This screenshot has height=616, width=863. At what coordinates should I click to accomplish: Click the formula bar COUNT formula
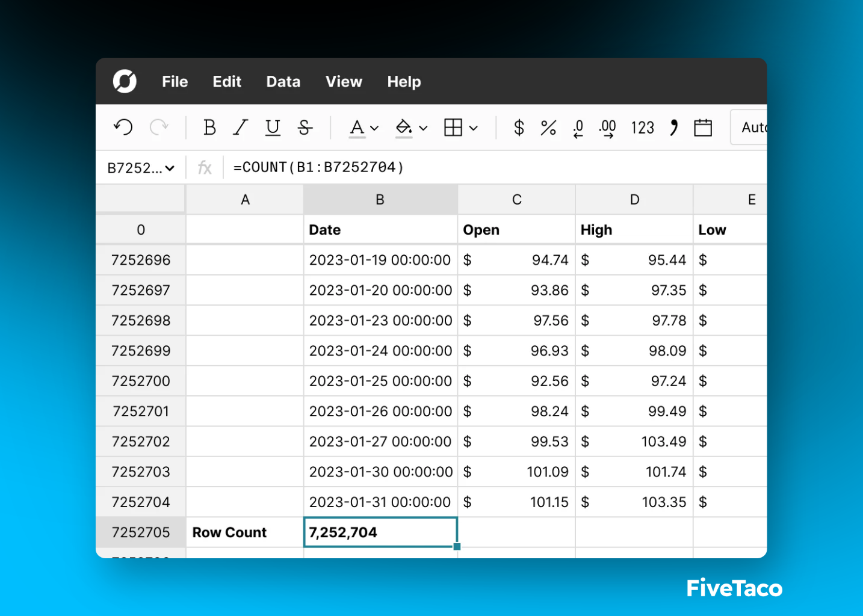(x=318, y=167)
